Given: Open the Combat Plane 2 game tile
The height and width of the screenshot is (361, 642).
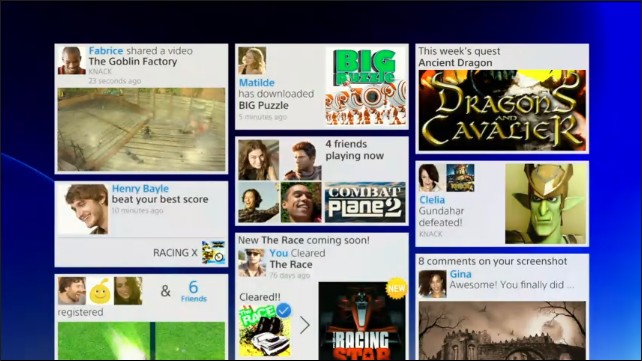Looking at the screenshot, I should [365, 202].
